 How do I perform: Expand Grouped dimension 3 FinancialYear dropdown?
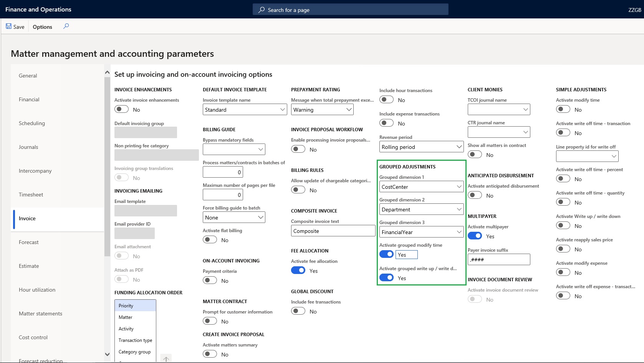pyautogui.click(x=459, y=232)
